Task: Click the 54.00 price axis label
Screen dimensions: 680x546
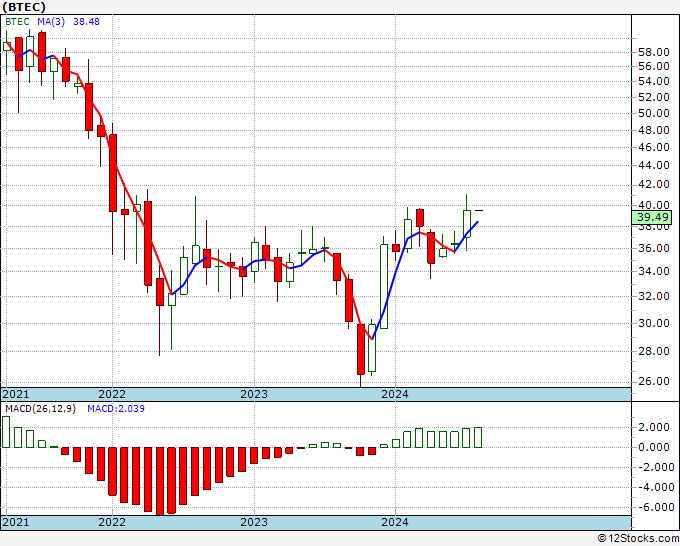Action: point(654,81)
